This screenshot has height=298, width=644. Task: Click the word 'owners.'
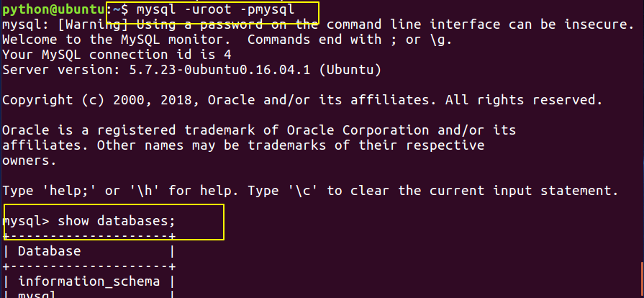pos(30,161)
